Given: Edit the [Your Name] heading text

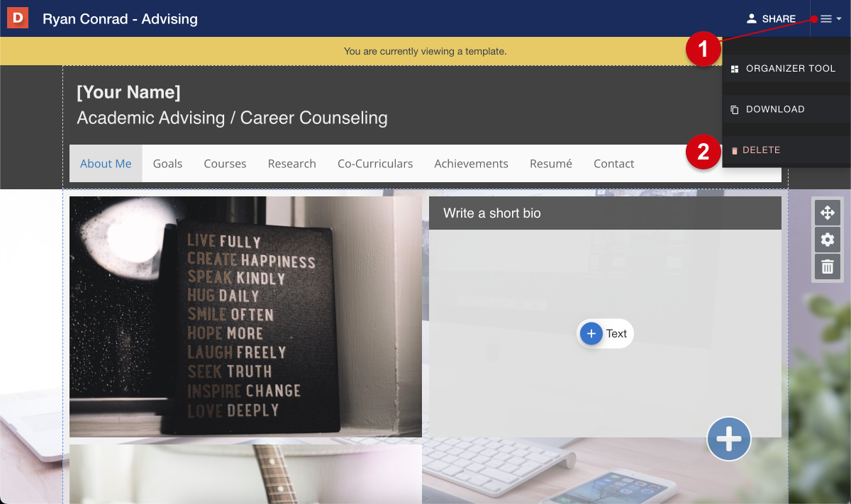Looking at the screenshot, I should pos(128,92).
